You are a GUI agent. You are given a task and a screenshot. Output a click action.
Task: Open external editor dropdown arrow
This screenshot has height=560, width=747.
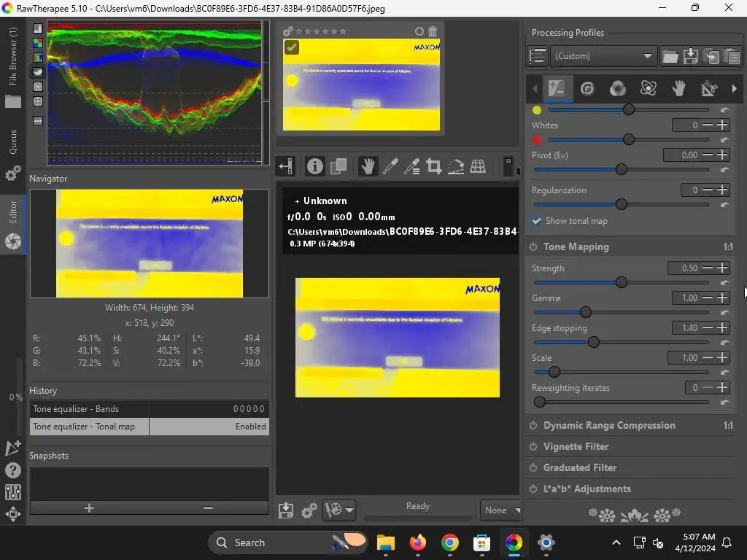pyautogui.click(x=349, y=510)
